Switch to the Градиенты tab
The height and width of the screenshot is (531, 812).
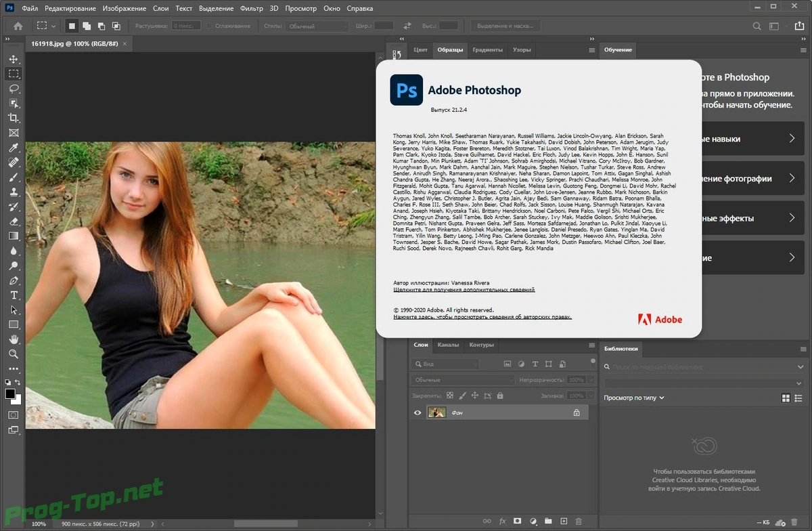[487, 49]
